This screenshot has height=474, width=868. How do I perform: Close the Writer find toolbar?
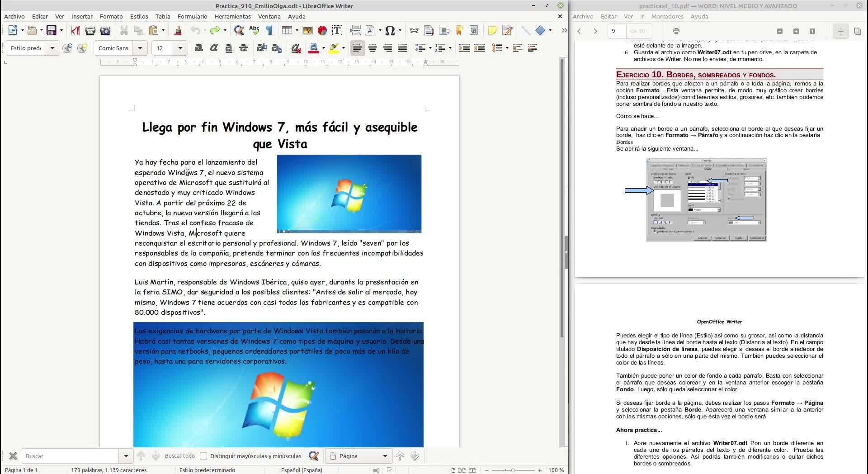coord(13,456)
